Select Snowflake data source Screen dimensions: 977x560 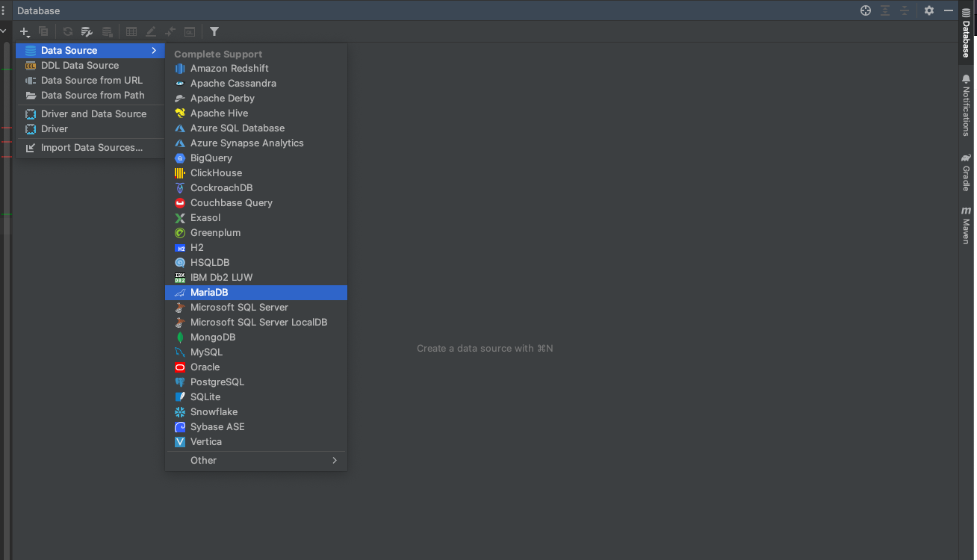[256, 412]
